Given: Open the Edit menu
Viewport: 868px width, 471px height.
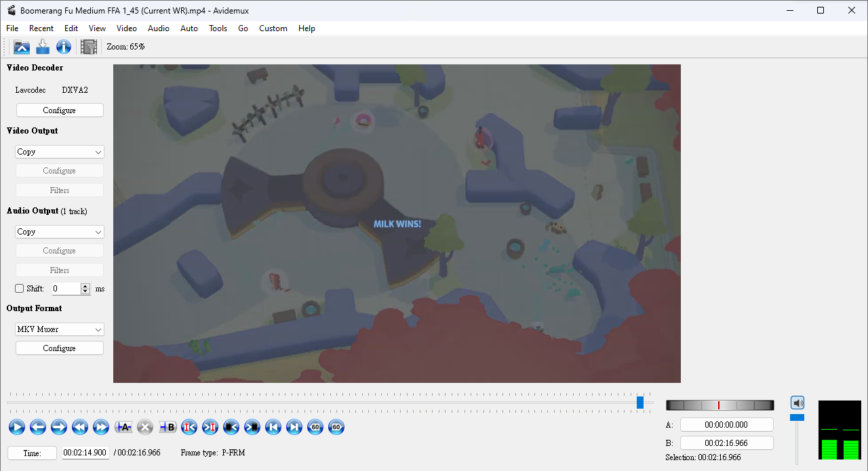Looking at the screenshot, I should 71,28.
